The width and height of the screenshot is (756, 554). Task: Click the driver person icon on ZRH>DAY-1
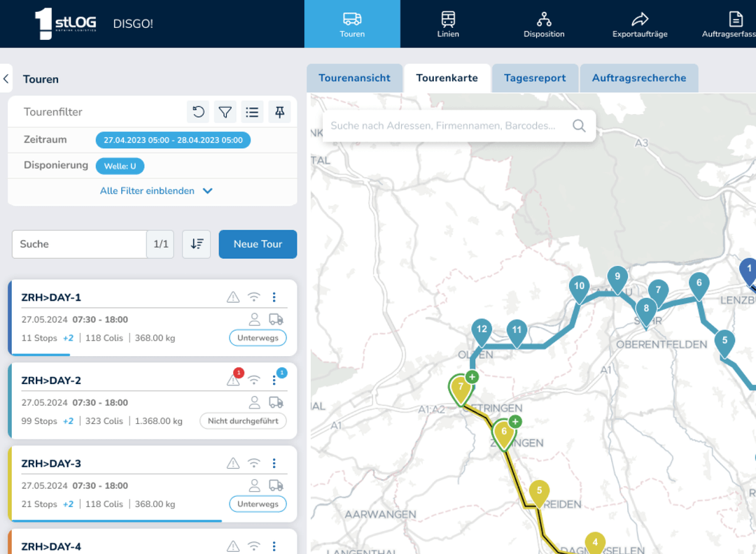point(255,320)
